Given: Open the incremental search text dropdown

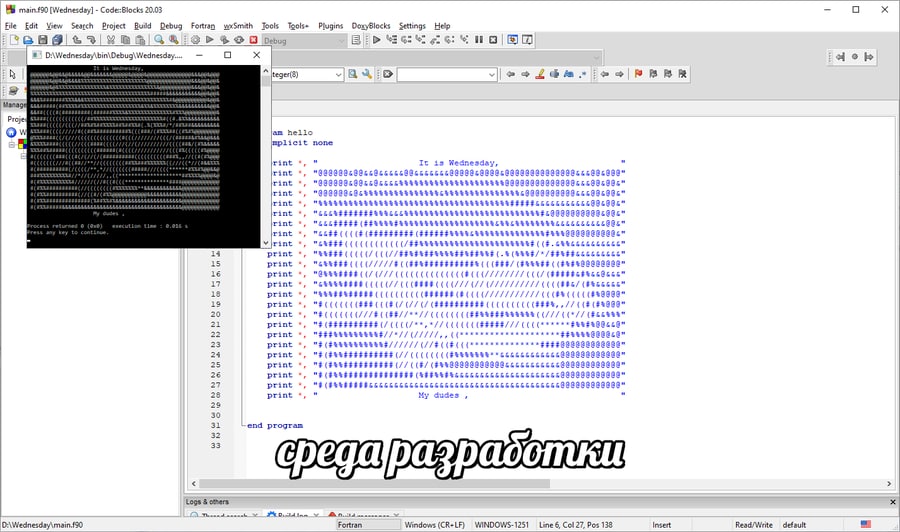Looking at the screenshot, I should pos(491,75).
